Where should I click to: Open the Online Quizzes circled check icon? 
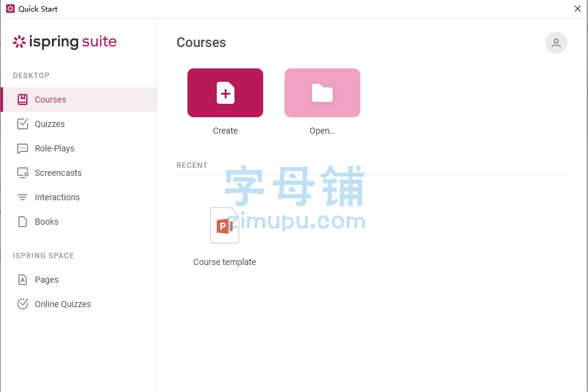(x=23, y=304)
